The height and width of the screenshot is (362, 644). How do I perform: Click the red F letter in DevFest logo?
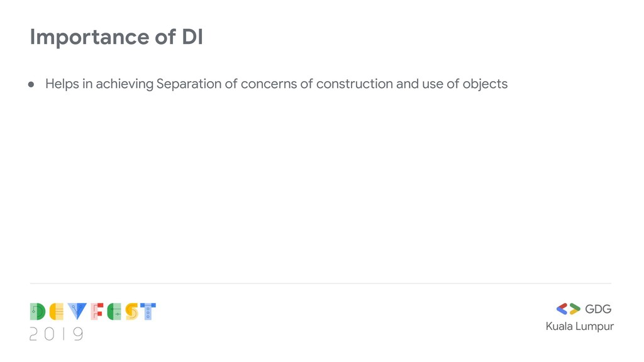tap(97, 312)
